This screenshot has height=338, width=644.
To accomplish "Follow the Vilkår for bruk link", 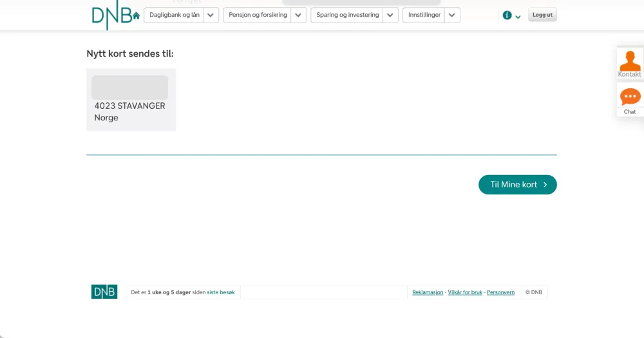I will (465, 292).
